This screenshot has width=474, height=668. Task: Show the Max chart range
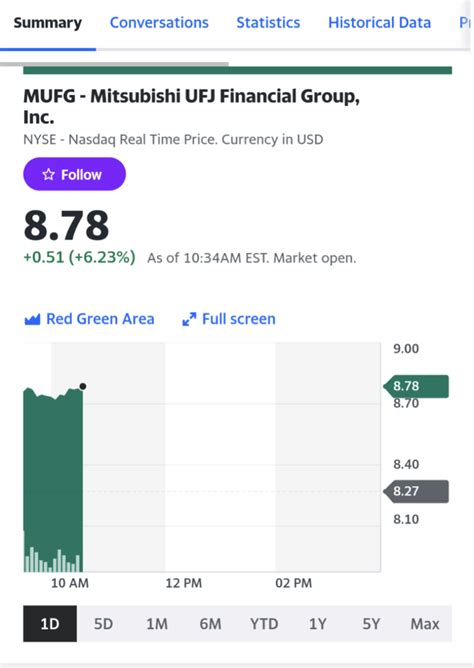coord(425,624)
